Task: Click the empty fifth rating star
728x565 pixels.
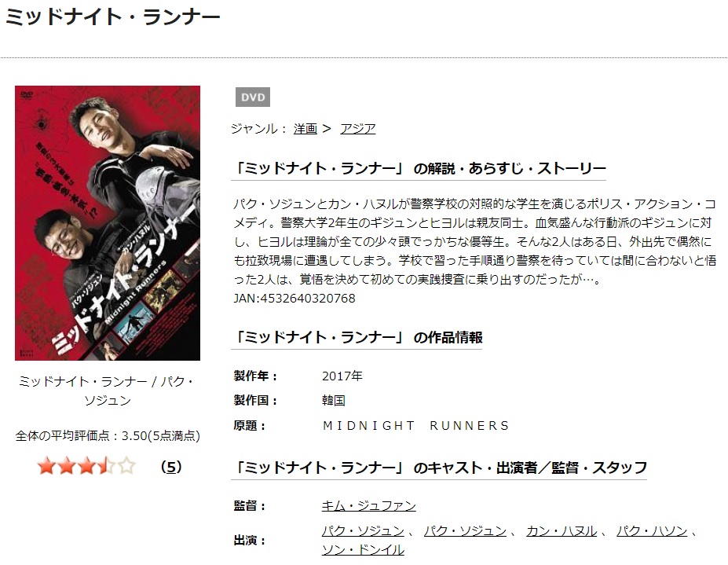Action: 126,465
